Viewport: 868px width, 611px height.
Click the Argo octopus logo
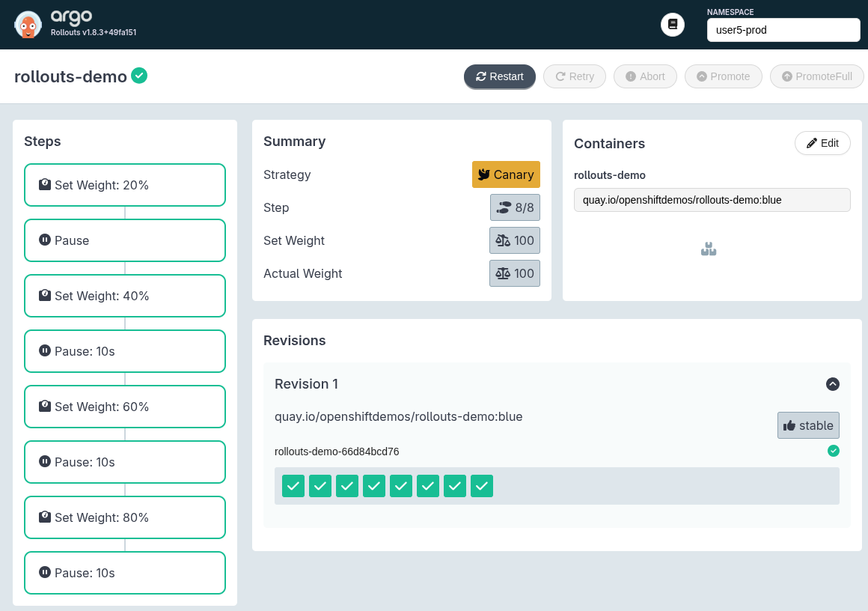[x=28, y=25]
